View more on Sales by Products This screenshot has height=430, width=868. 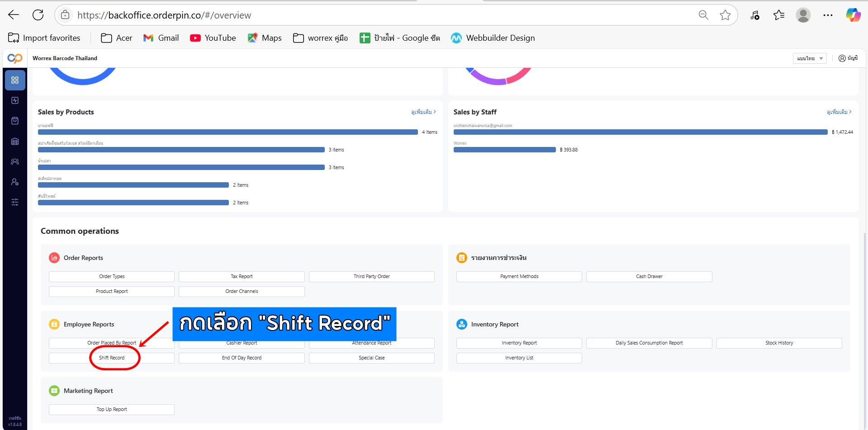[x=423, y=112]
